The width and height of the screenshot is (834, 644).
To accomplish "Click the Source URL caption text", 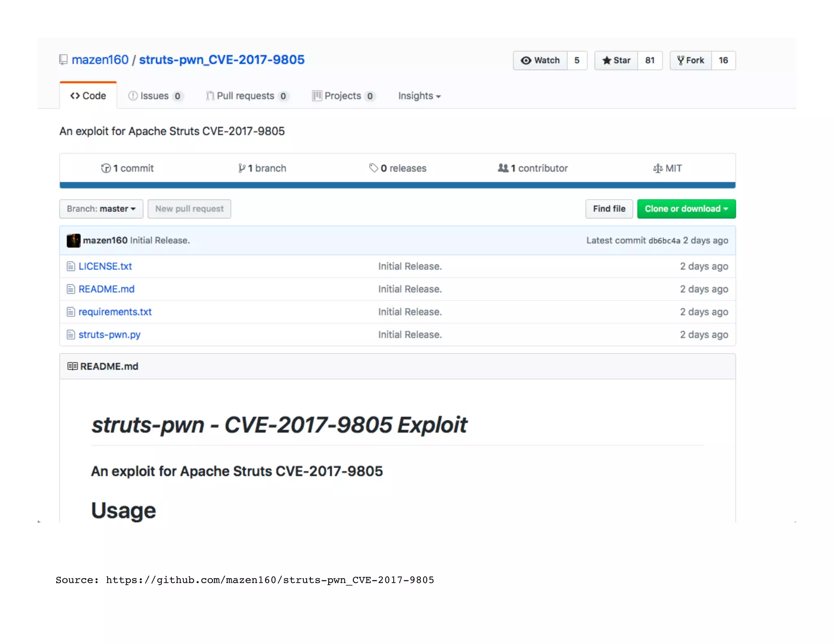I will point(245,580).
